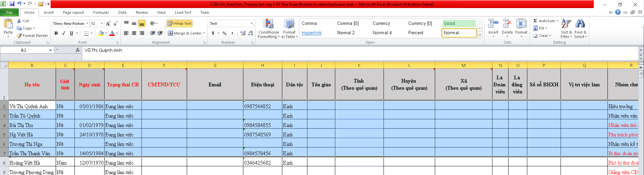Click the Insert cells icon

(x=493, y=24)
